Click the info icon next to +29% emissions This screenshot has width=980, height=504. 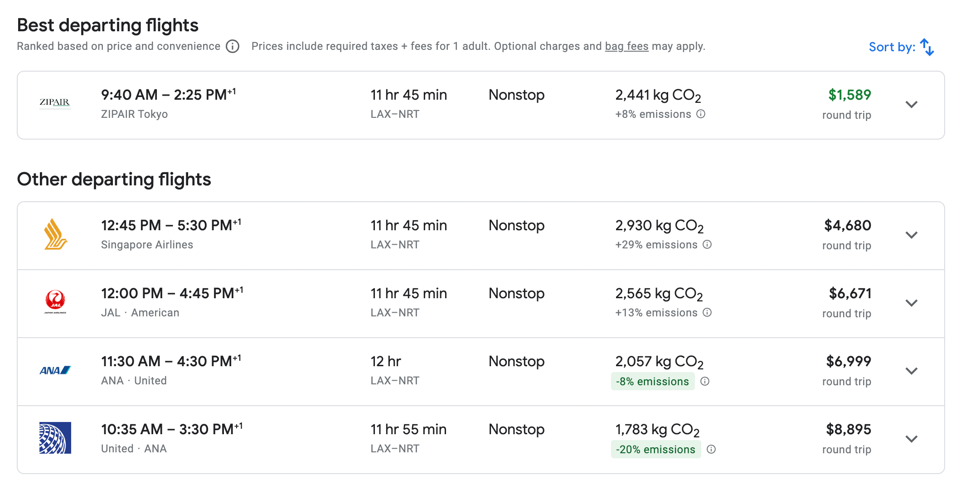click(707, 244)
